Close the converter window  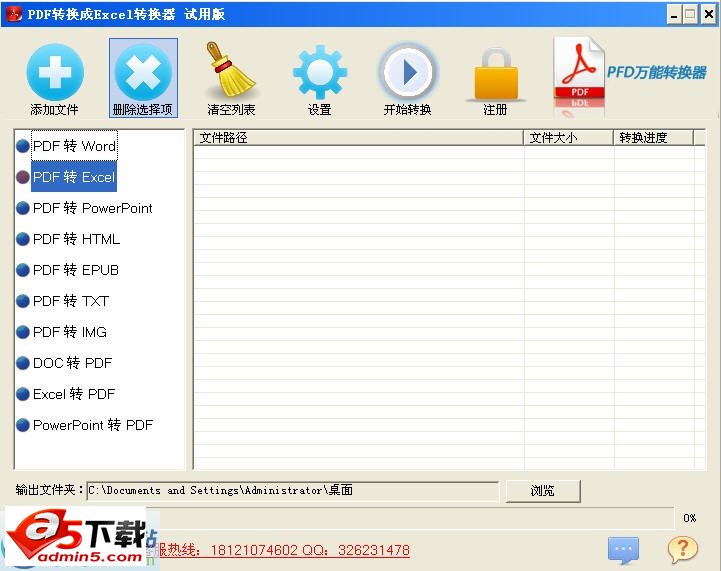(x=709, y=15)
